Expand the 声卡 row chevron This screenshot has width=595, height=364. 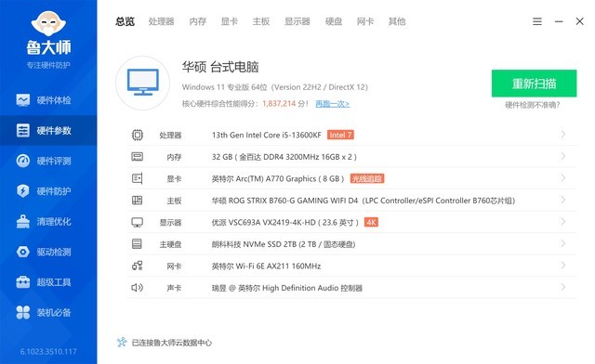point(563,287)
